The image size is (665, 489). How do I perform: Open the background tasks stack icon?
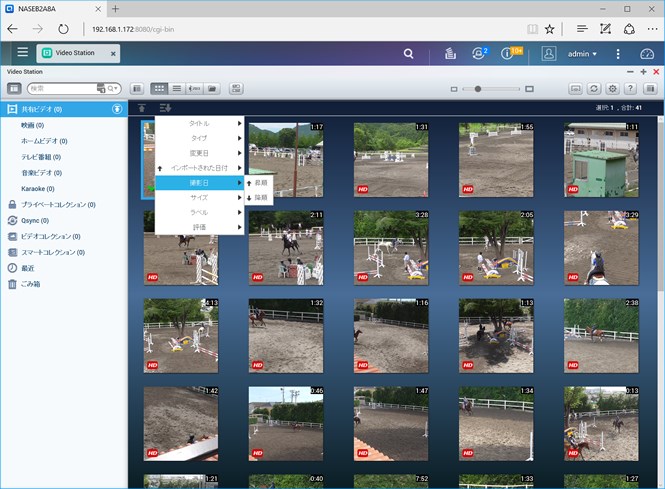click(x=450, y=53)
